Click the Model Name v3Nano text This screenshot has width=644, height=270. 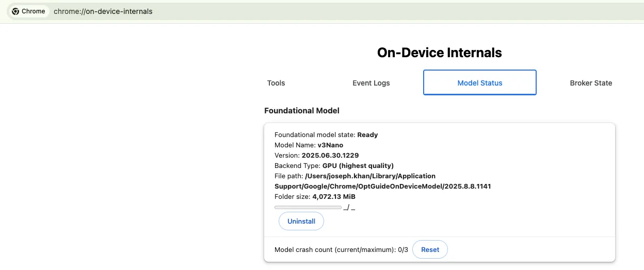click(309, 145)
